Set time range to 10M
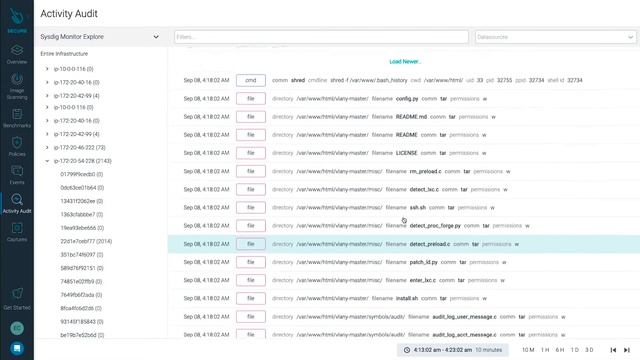This screenshot has height=360, width=640. point(528,350)
